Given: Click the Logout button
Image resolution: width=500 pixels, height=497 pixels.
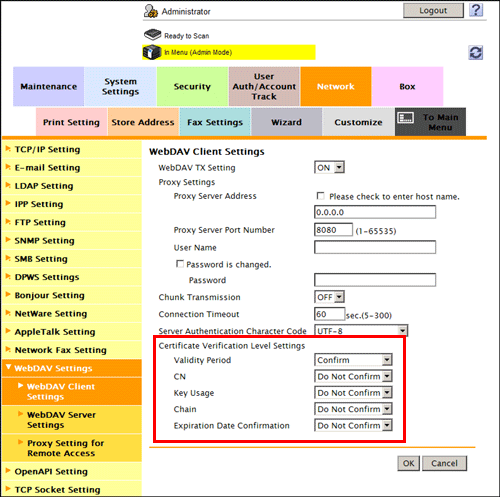Looking at the screenshot, I should click(433, 11).
